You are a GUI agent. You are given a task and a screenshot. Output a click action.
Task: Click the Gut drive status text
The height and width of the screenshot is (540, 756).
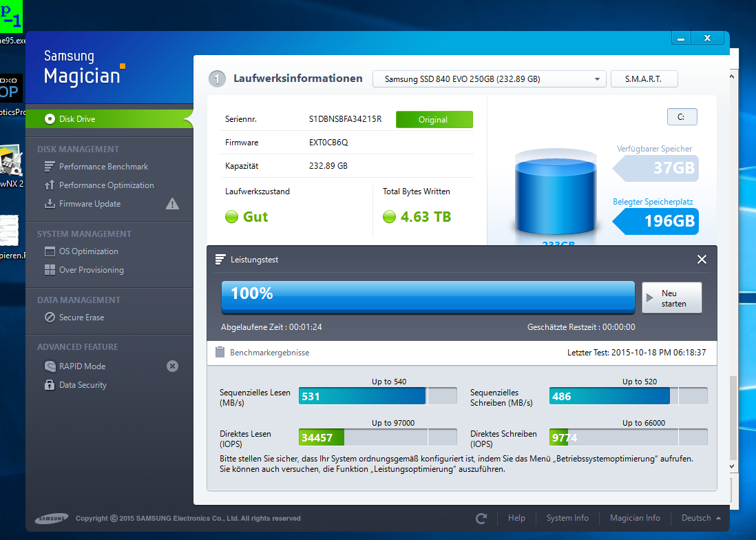(255, 217)
